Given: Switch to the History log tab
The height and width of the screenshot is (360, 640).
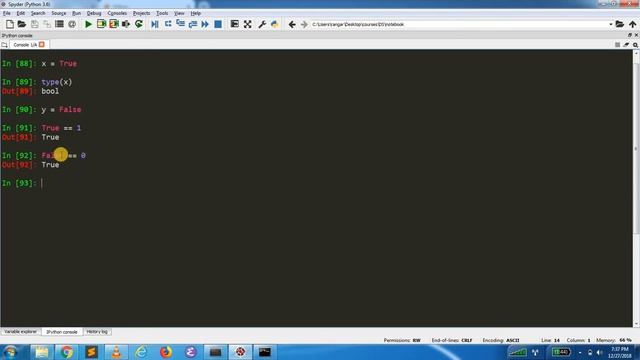Looking at the screenshot, I should click(x=97, y=332).
